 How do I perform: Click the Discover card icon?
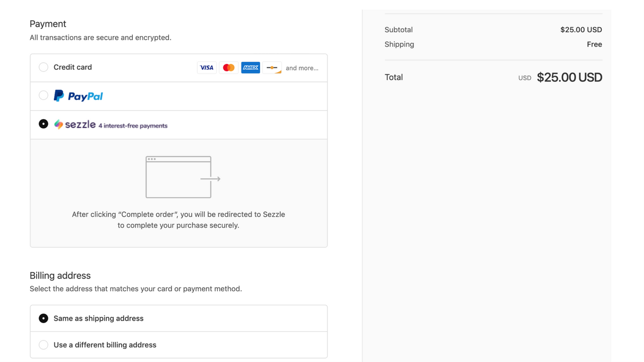click(x=272, y=67)
